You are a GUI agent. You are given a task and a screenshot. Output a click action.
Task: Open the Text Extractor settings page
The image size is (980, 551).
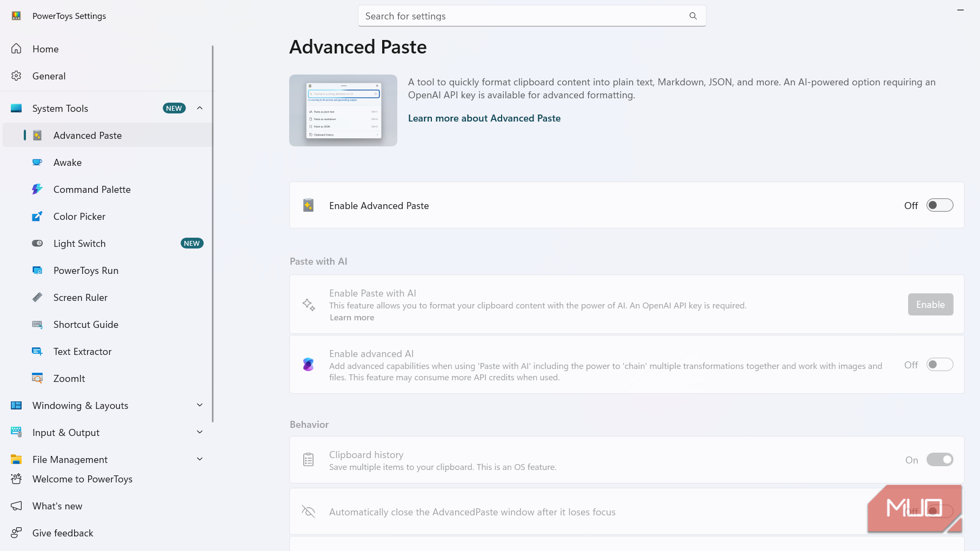107,351
